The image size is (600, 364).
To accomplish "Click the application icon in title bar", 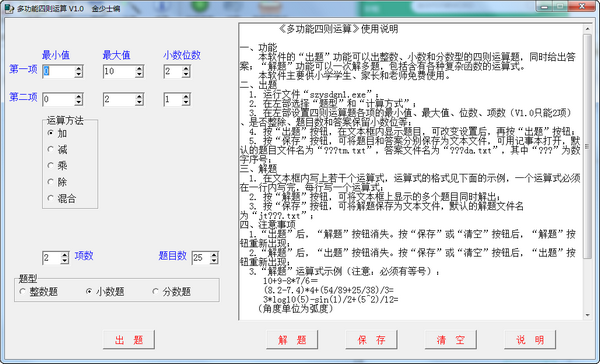I will tap(9, 8).
